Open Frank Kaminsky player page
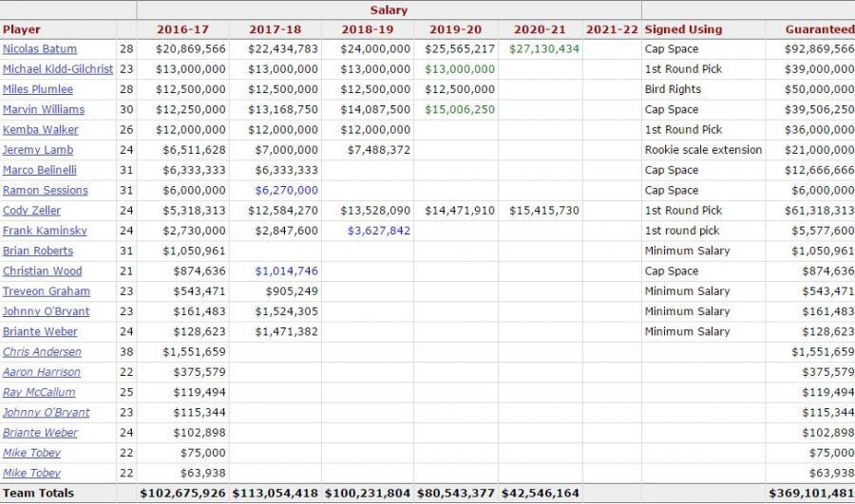The image size is (855, 504). coord(45,231)
